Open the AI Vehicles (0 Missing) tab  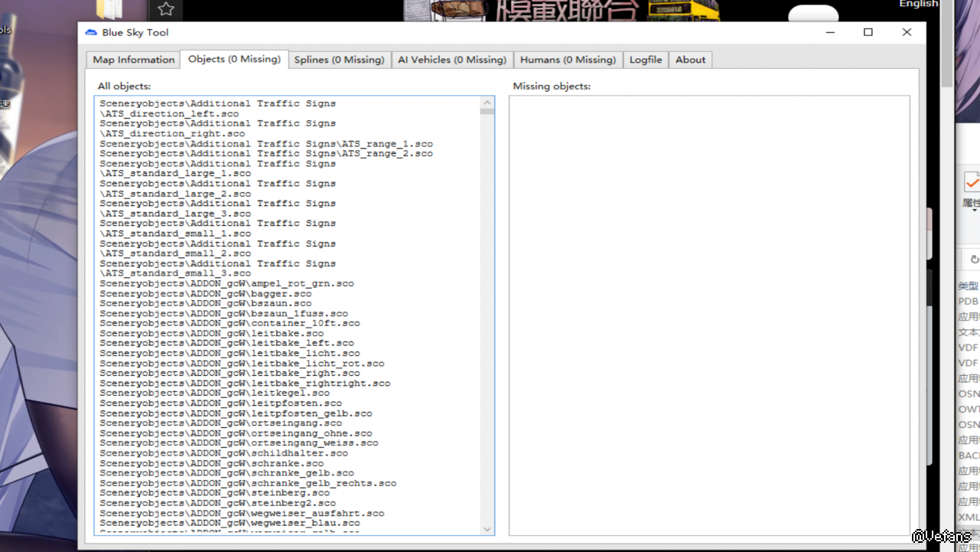451,60
